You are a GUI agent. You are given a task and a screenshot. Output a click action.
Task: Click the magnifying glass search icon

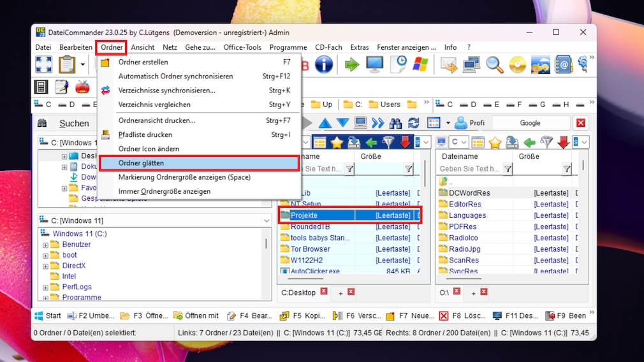coord(495,64)
